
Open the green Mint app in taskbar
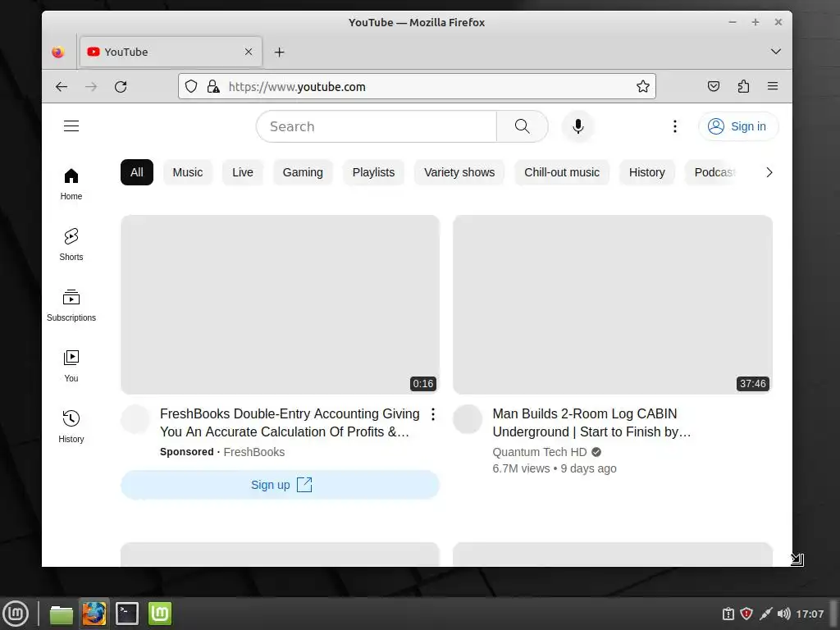click(160, 614)
